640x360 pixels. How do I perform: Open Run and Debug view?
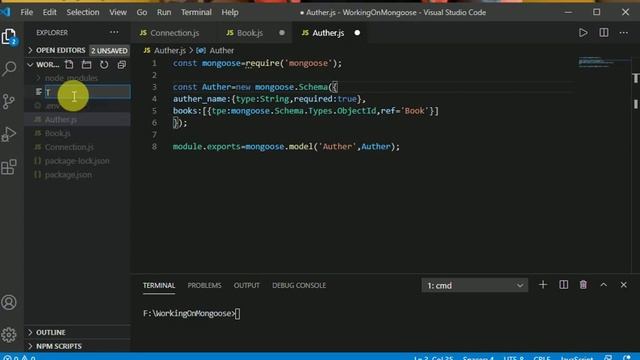click(x=9, y=134)
